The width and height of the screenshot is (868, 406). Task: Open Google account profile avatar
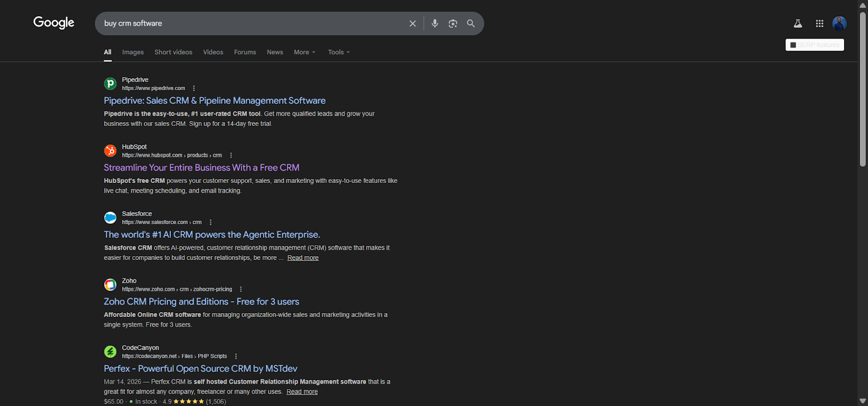(839, 23)
